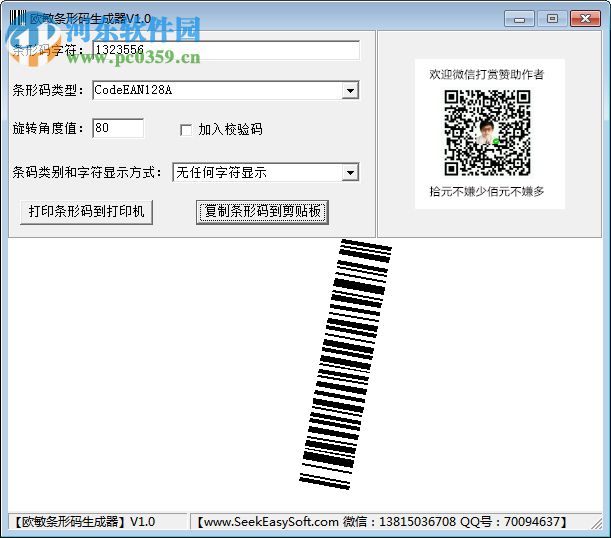Maximize the barcode generator window
This screenshot has width=611, height=538.
coord(552,19)
